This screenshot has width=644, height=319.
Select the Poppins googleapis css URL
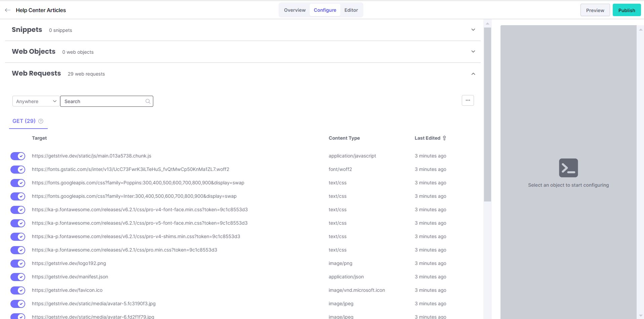[x=138, y=183]
